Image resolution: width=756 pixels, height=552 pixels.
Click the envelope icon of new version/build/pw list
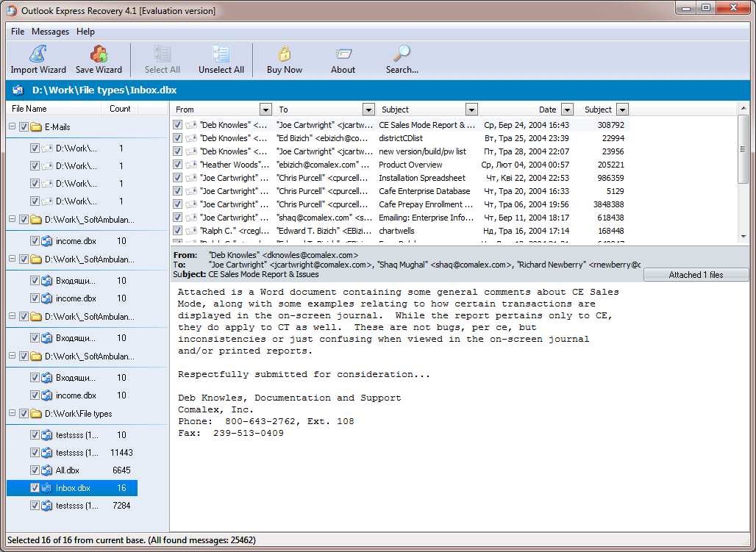191,151
